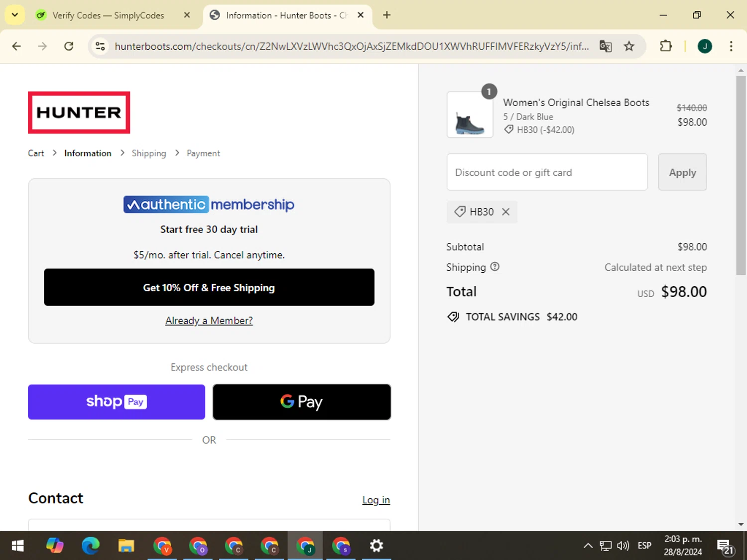
Task: Show hidden system tray icons
Action: 588,546
